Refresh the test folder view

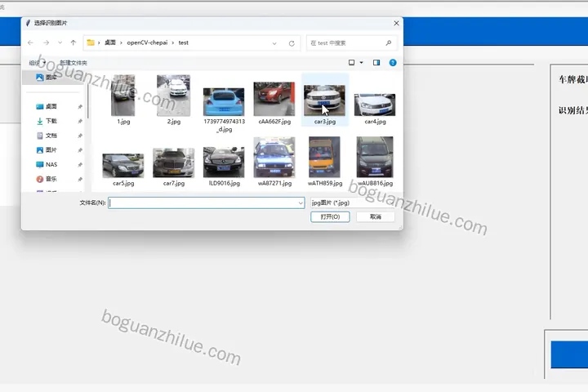click(292, 43)
